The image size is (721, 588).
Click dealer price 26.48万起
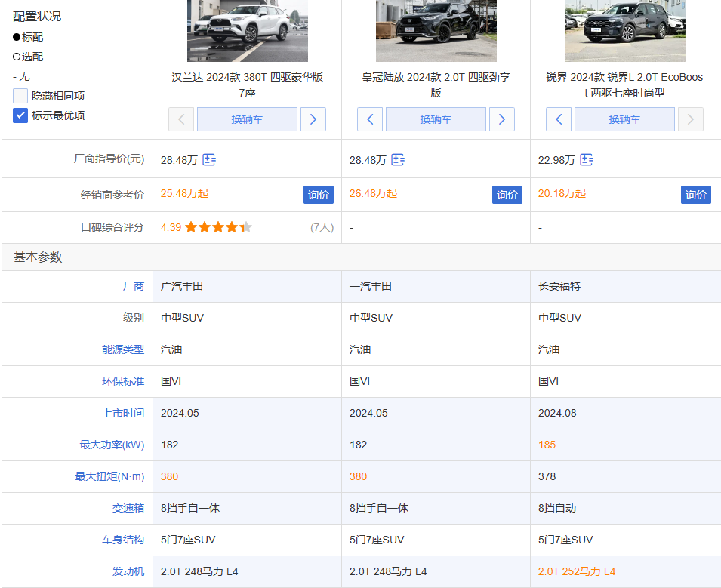tap(373, 193)
